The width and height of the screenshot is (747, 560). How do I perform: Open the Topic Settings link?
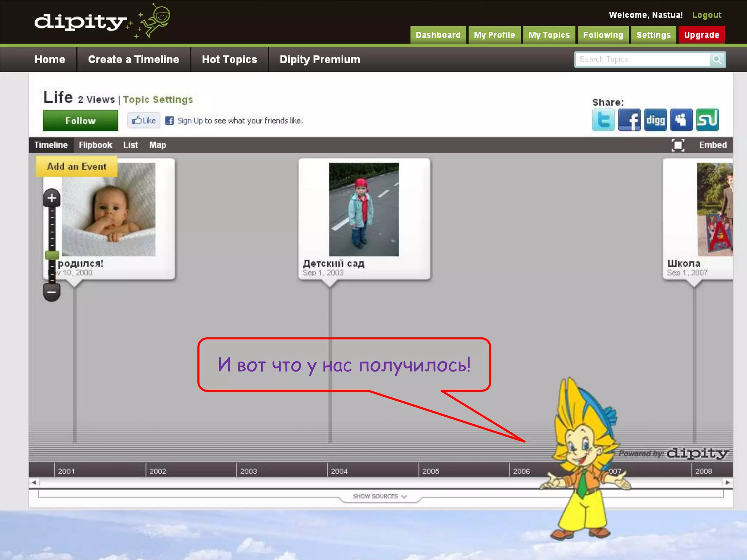point(158,100)
